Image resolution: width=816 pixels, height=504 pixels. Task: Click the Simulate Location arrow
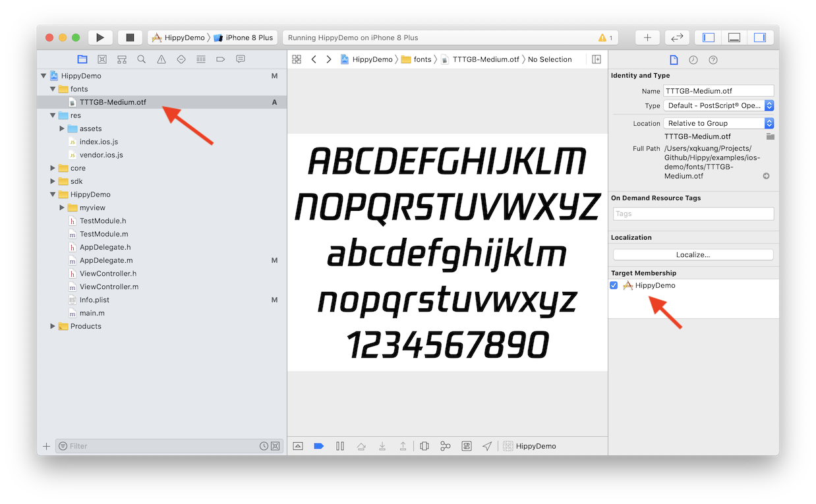[x=487, y=446]
